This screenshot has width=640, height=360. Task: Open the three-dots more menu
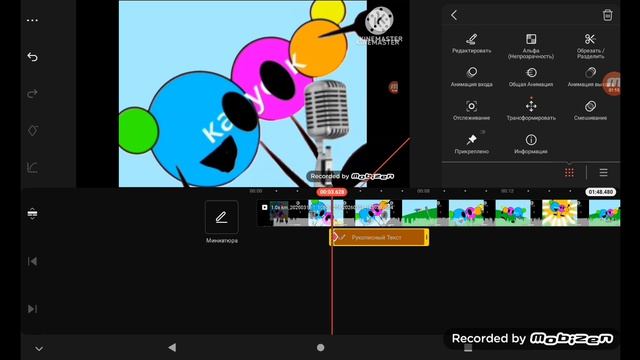pyautogui.click(x=32, y=20)
